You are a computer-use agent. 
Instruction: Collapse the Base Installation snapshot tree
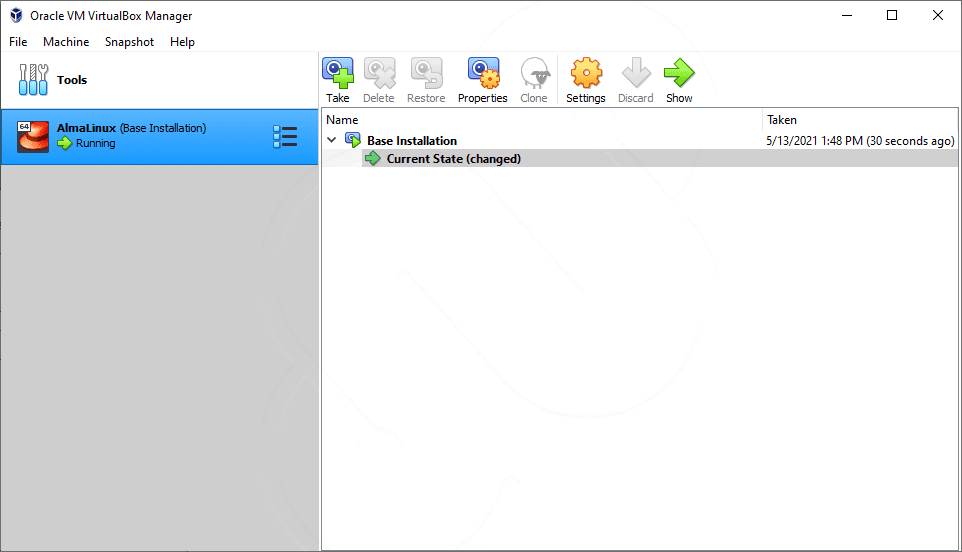pos(332,140)
